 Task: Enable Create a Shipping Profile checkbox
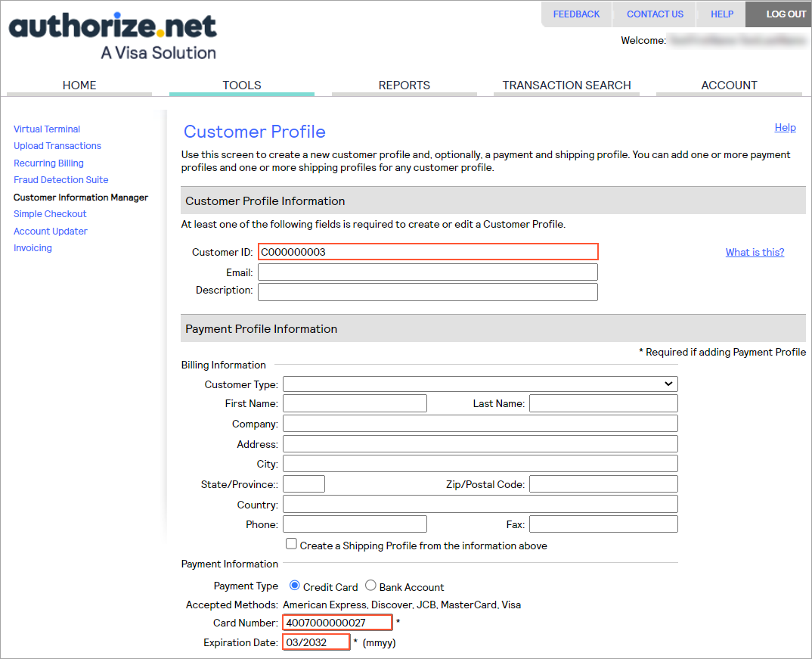(291, 545)
